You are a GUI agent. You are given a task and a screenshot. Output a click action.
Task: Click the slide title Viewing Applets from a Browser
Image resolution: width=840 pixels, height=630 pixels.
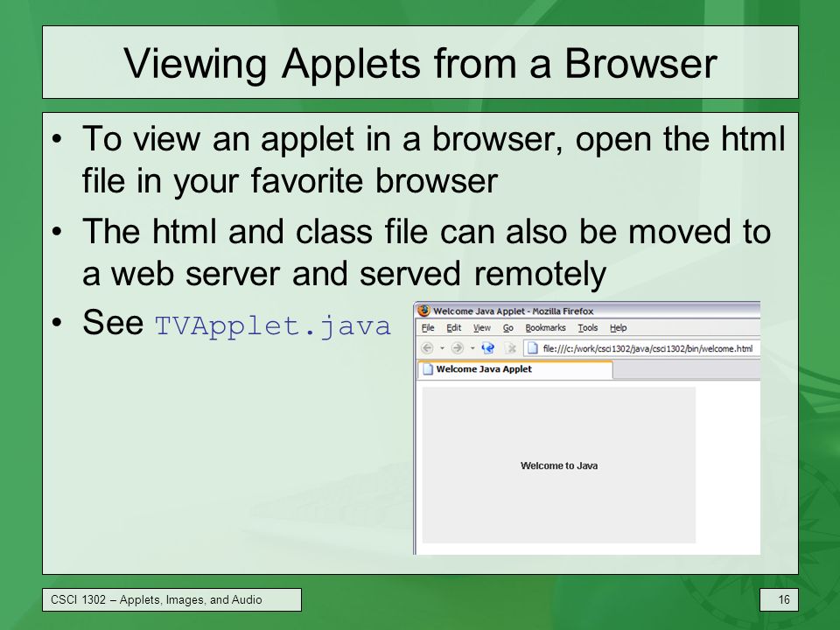coord(420,63)
